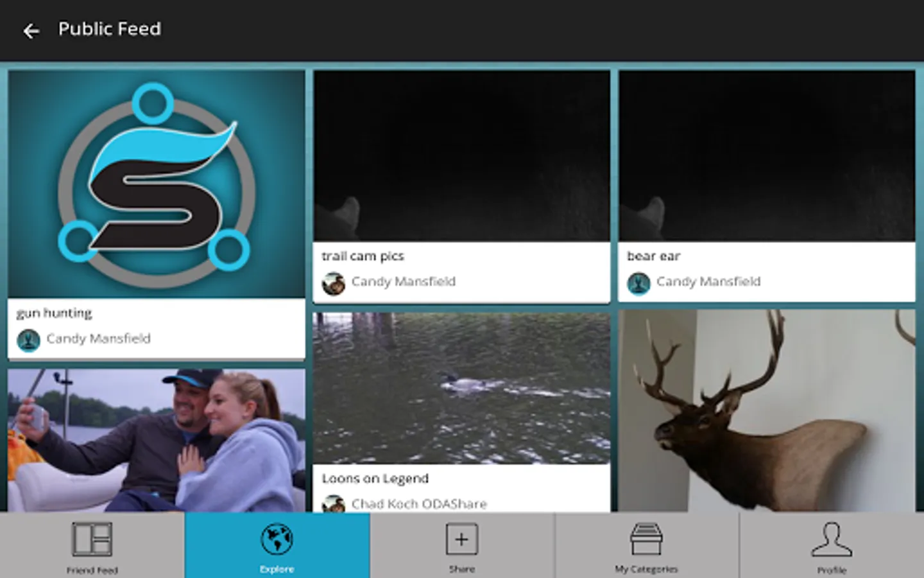Open the bear ear dark image

point(767,156)
